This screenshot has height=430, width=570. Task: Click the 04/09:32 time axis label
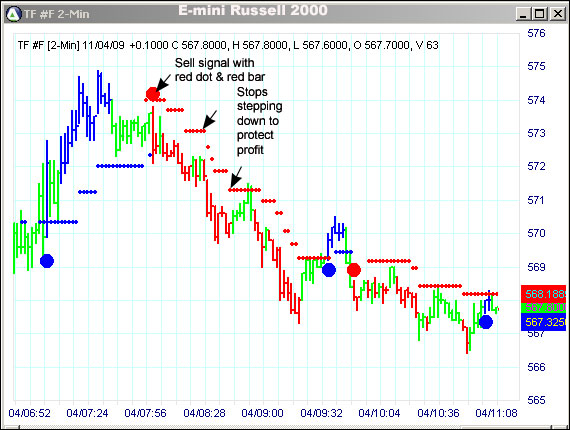(x=321, y=413)
